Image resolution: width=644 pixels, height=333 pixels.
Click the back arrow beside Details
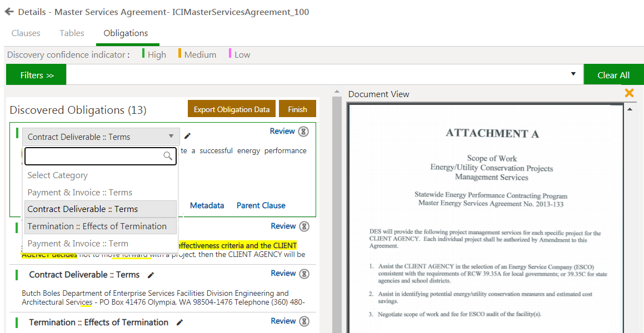pyautogui.click(x=9, y=12)
